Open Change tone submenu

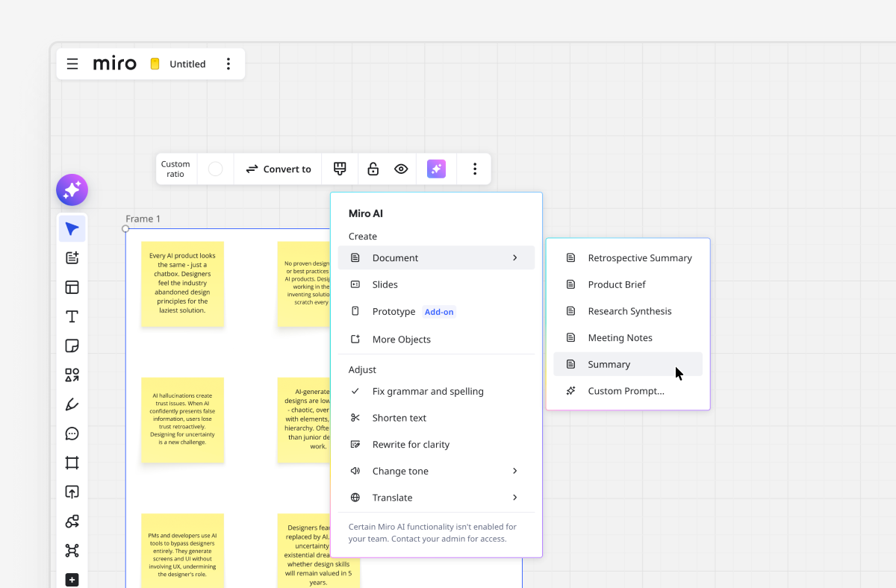tap(436, 471)
